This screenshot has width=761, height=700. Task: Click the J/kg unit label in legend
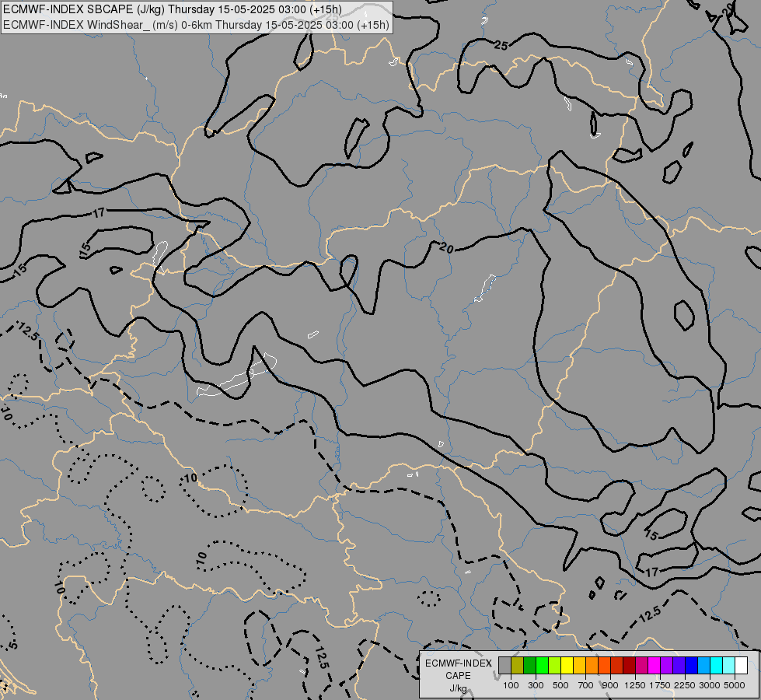point(458,688)
